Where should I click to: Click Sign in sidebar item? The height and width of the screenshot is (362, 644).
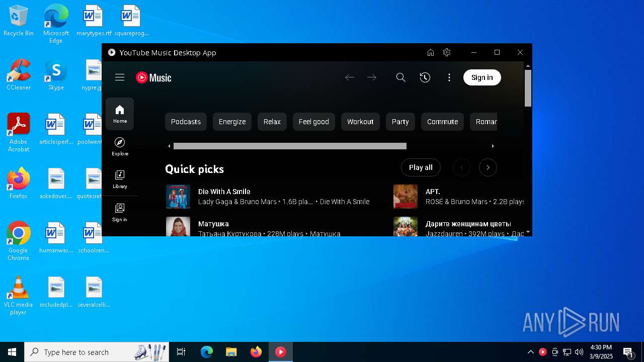120,213
